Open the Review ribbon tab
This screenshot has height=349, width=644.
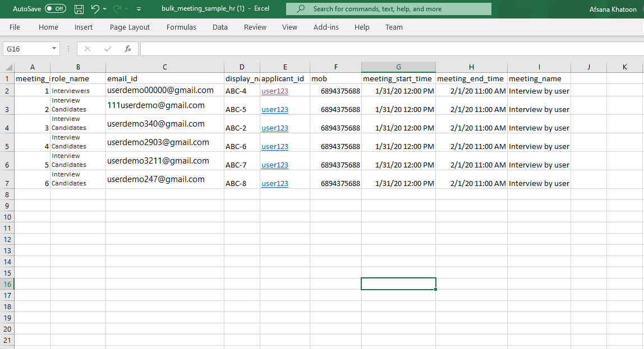coord(255,27)
